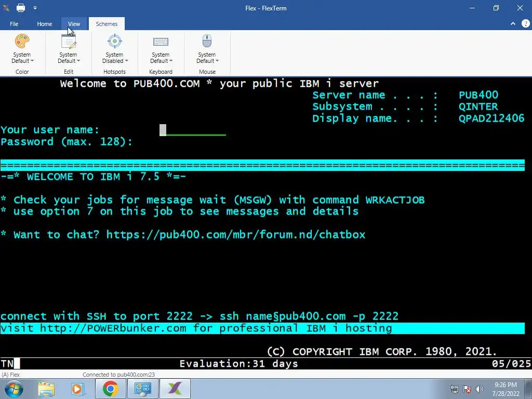This screenshot has width=532, height=399.
Task: Open the help question mark icon
Action: tap(526, 23)
